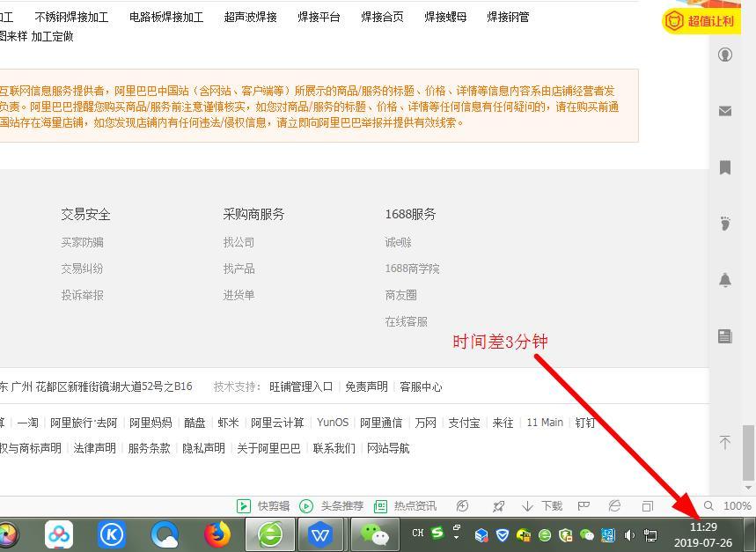Screen dimensions: 756x552
Task: Open the footprint history sidebar icon
Action: 724,224
